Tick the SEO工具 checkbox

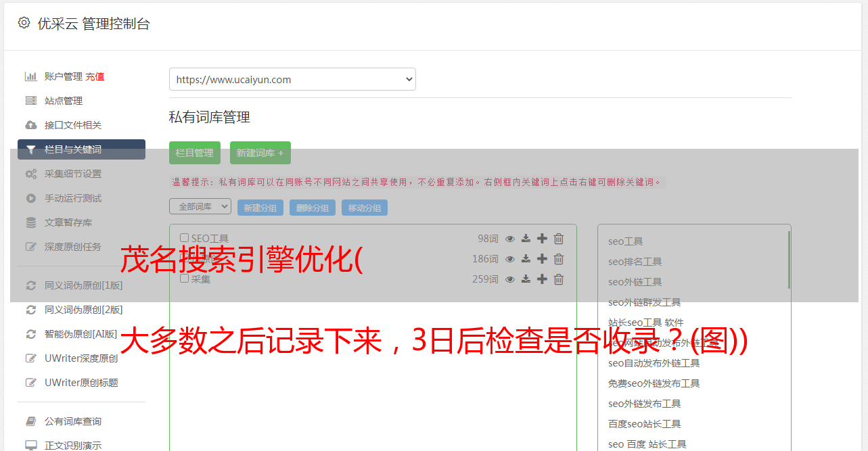[185, 238]
